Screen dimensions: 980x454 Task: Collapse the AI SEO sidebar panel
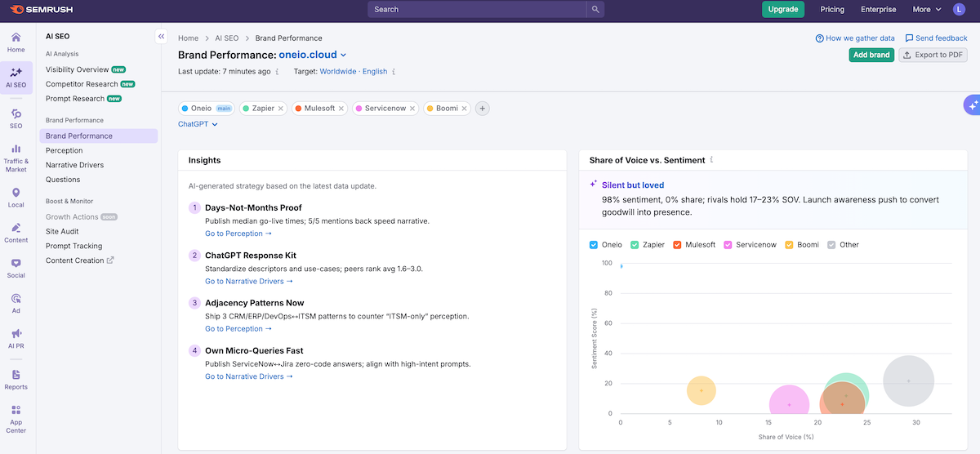point(161,37)
